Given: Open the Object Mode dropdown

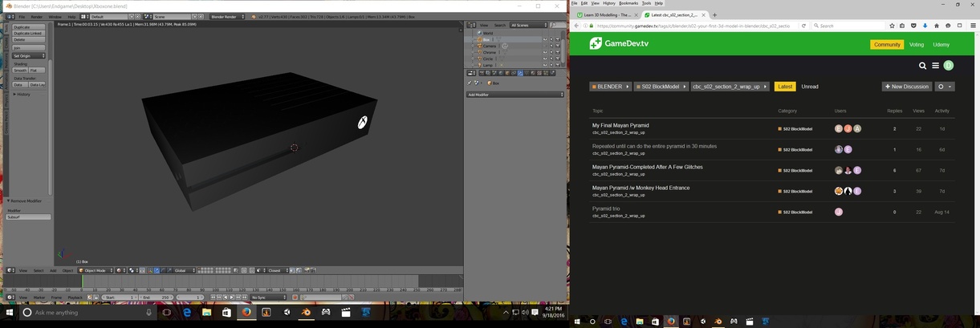Looking at the screenshot, I should coord(96,270).
